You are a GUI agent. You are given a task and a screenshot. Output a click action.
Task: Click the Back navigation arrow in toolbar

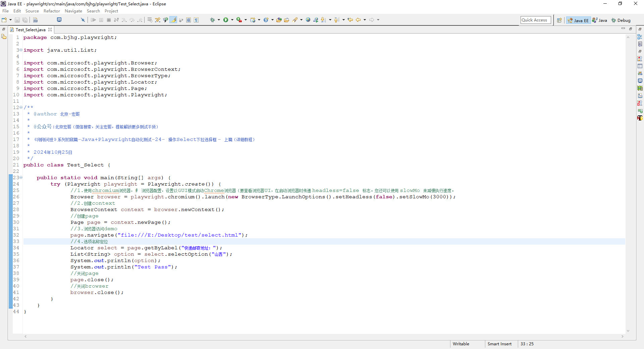point(358,20)
